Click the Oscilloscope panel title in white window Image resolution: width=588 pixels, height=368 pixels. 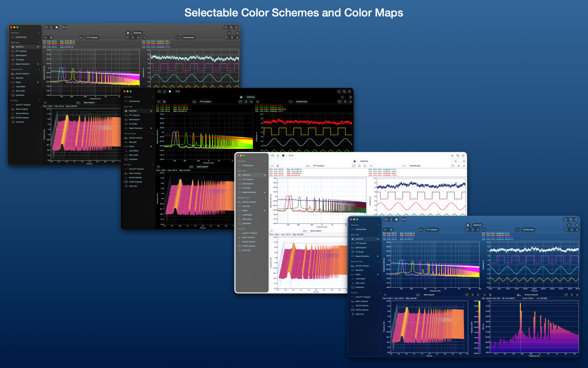(415, 166)
